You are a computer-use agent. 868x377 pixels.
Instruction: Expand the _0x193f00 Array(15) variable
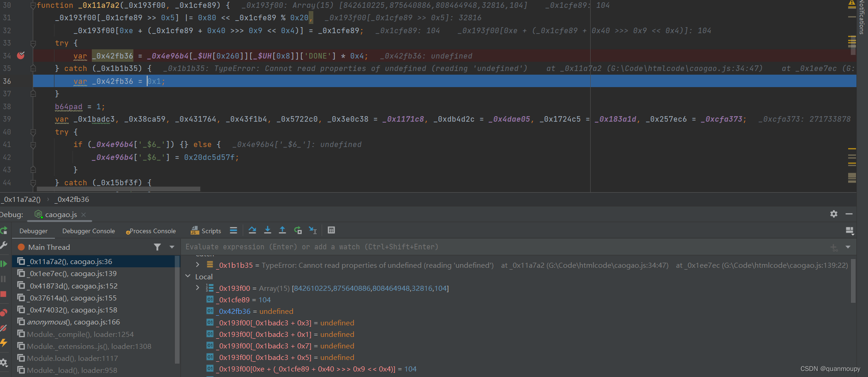198,288
